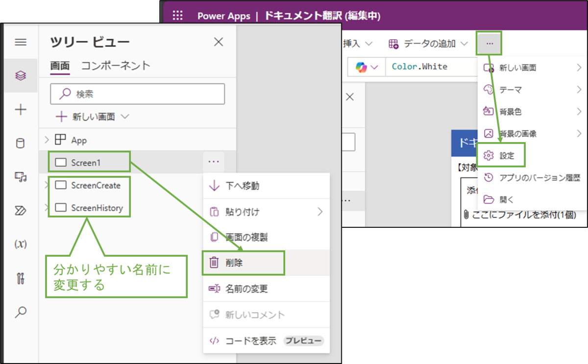Click the down-arrow icon beside 下へ移動
The image size is (588, 364).
pyautogui.click(x=214, y=186)
